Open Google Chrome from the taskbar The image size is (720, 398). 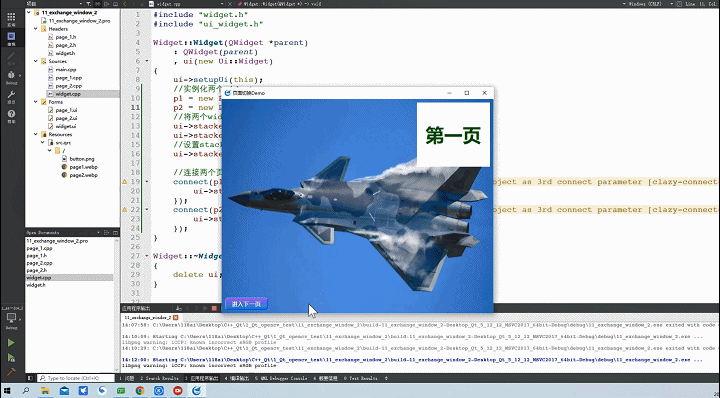(x=140, y=391)
